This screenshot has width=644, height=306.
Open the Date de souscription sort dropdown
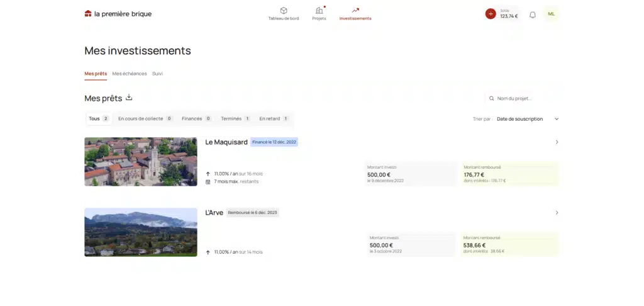[527, 118]
